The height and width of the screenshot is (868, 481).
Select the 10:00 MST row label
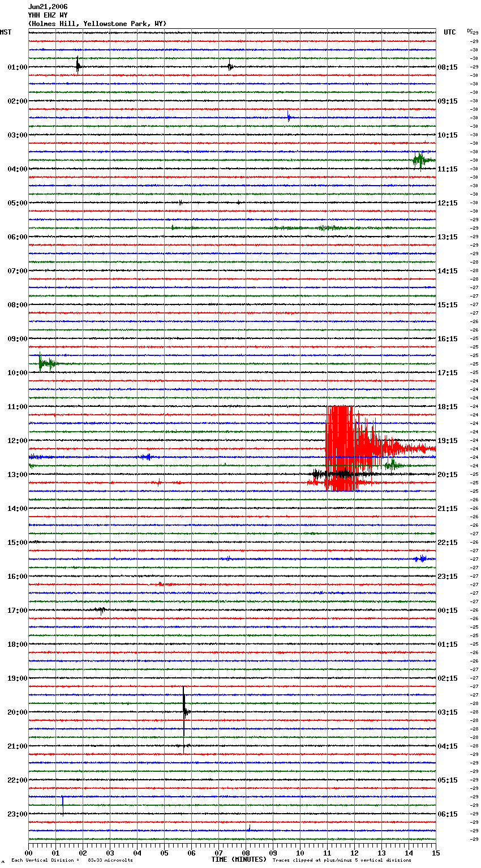point(18,373)
